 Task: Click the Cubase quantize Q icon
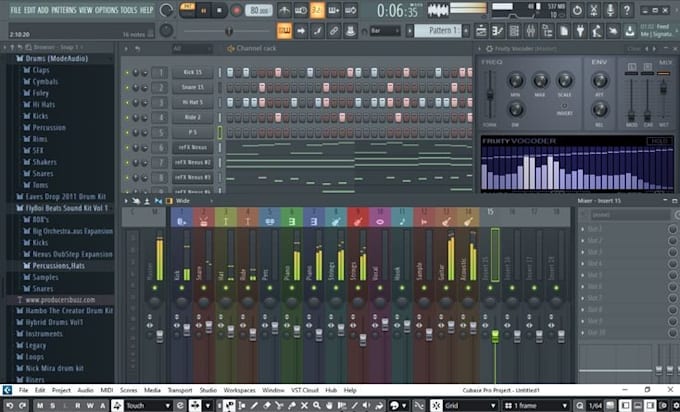pos(580,406)
